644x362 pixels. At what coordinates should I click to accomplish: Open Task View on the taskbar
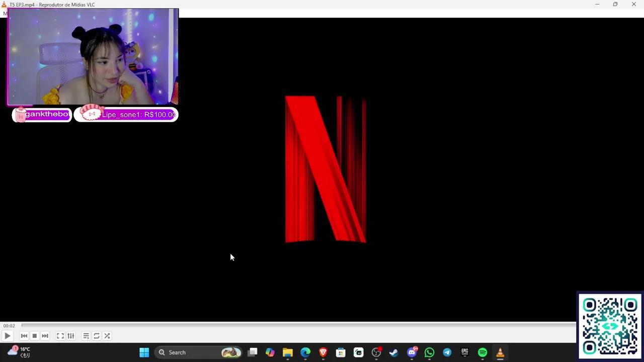click(253, 352)
